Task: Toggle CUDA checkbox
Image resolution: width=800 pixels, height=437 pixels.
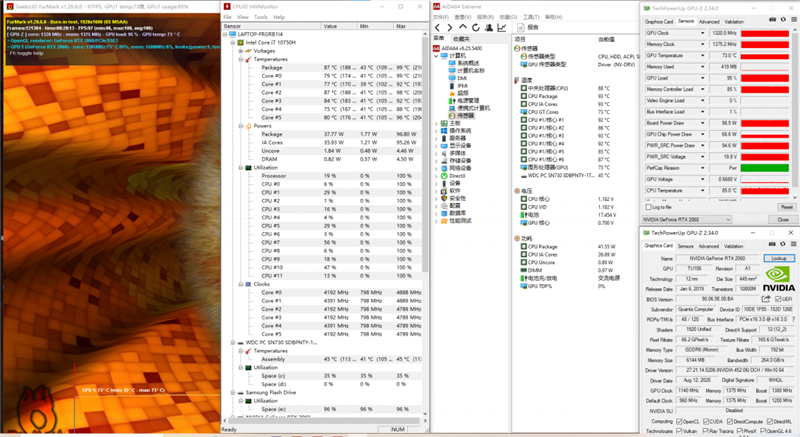Action: [x=706, y=422]
